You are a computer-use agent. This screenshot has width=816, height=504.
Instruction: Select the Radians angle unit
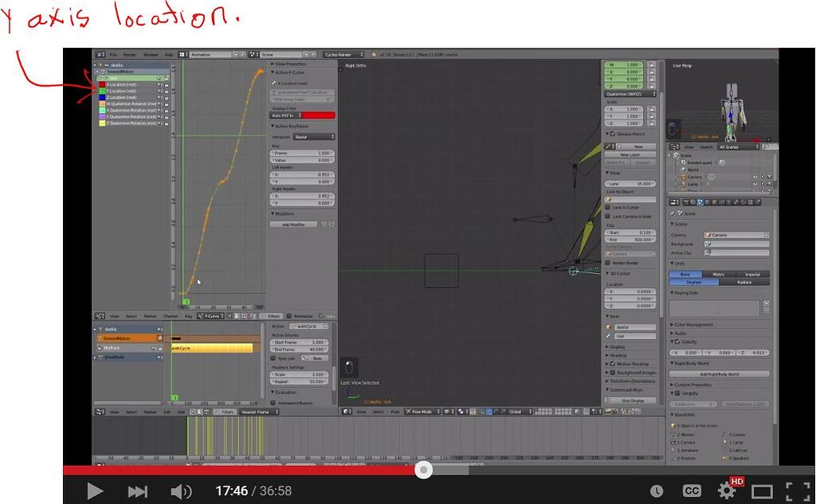coord(744,282)
